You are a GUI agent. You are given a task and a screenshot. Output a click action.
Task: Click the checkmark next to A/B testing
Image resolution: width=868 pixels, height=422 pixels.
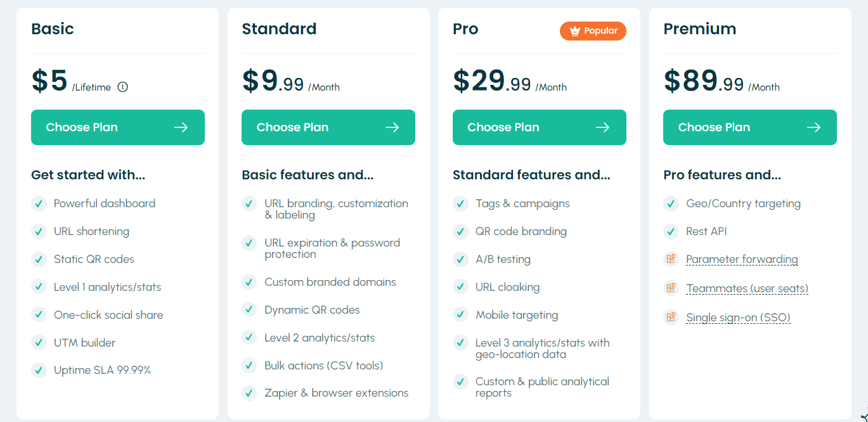[x=460, y=259]
